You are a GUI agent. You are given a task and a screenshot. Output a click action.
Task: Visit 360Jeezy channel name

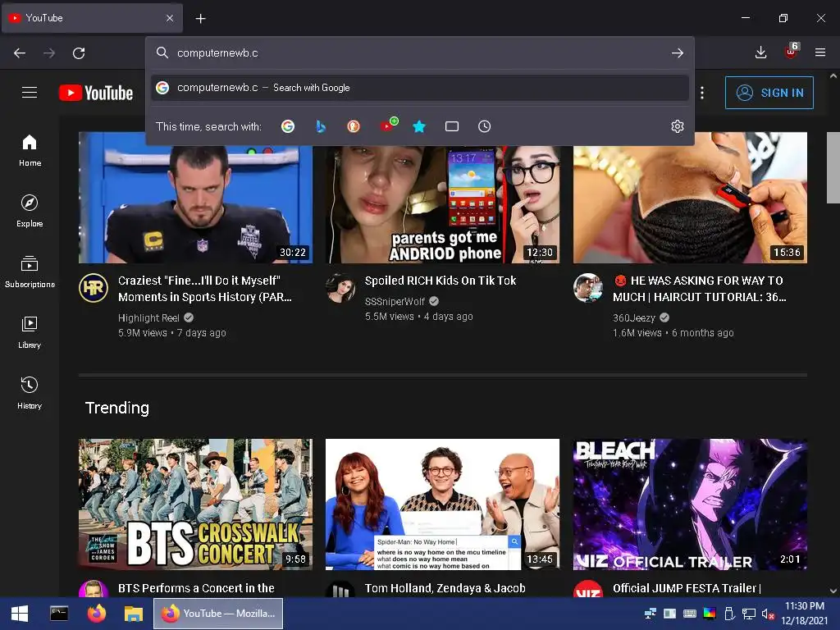tap(634, 317)
